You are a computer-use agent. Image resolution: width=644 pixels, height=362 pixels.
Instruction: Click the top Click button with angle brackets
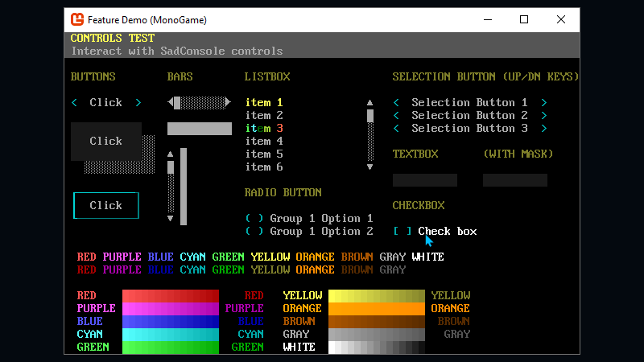click(106, 102)
